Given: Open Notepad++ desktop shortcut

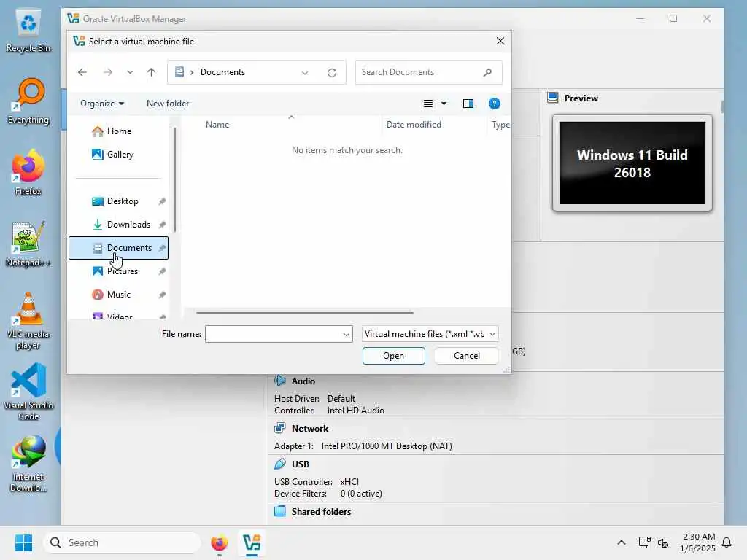Looking at the screenshot, I should coord(28,244).
